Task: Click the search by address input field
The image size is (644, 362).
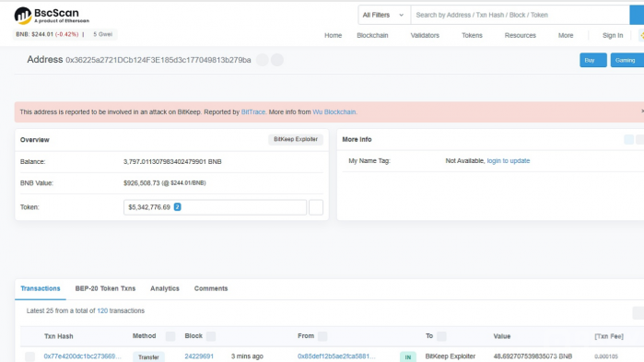Action: 520,15
